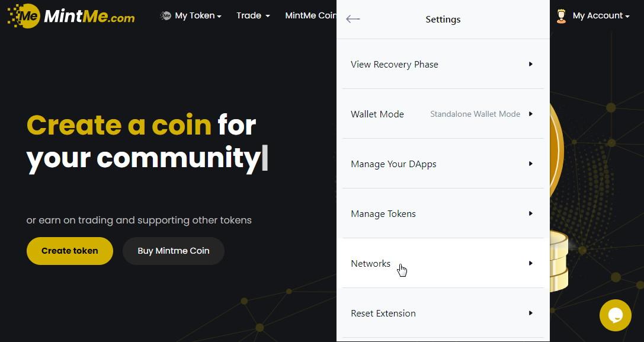Open the My Token dropdown

coord(198,16)
